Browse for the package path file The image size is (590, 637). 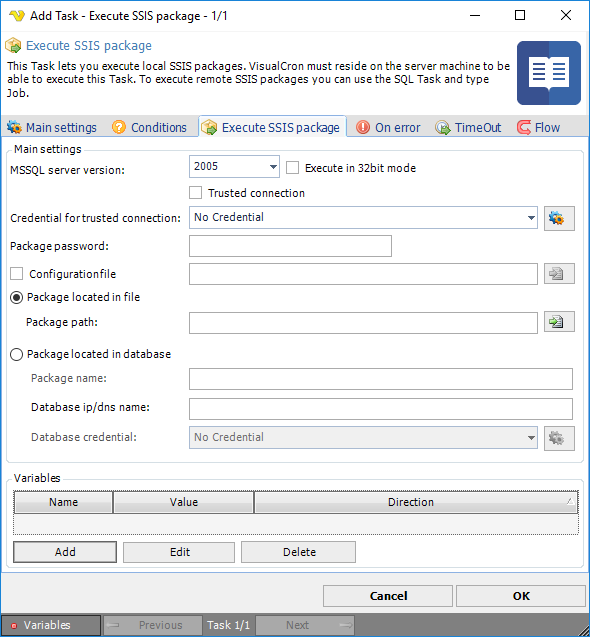coord(559,322)
